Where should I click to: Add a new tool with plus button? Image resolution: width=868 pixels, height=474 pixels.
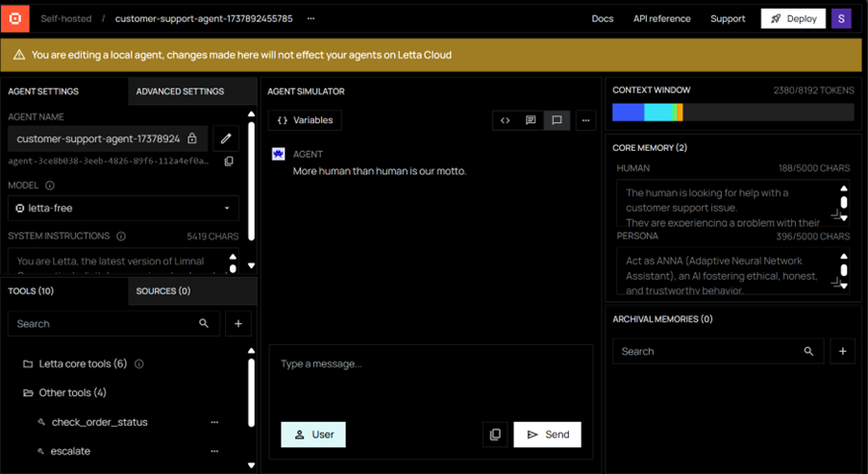[x=238, y=323]
